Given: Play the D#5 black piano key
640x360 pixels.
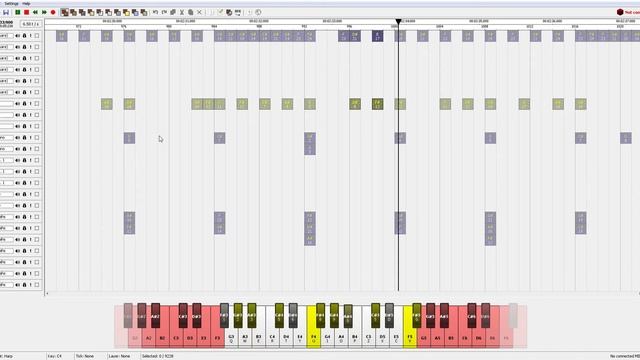Looking at the screenshot, I should click(x=389, y=315).
